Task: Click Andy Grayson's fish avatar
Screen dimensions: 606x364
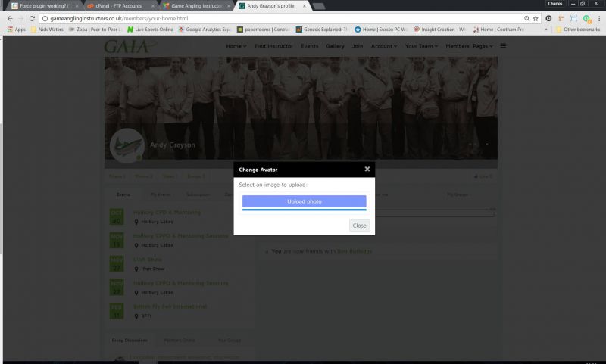Action: pos(127,145)
